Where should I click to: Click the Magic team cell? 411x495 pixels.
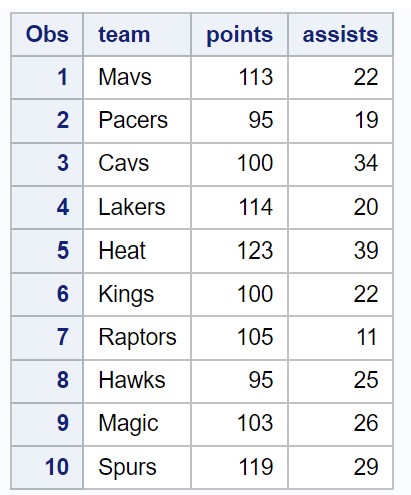click(x=137, y=424)
